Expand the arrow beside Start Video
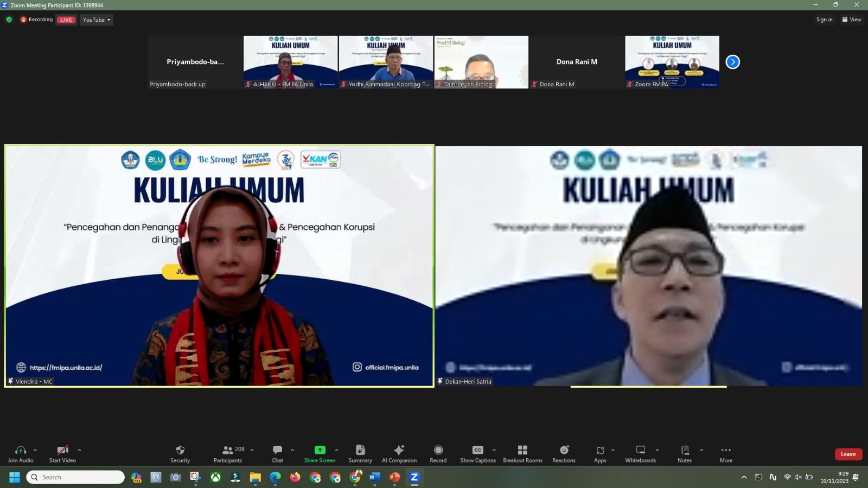 tap(79, 450)
